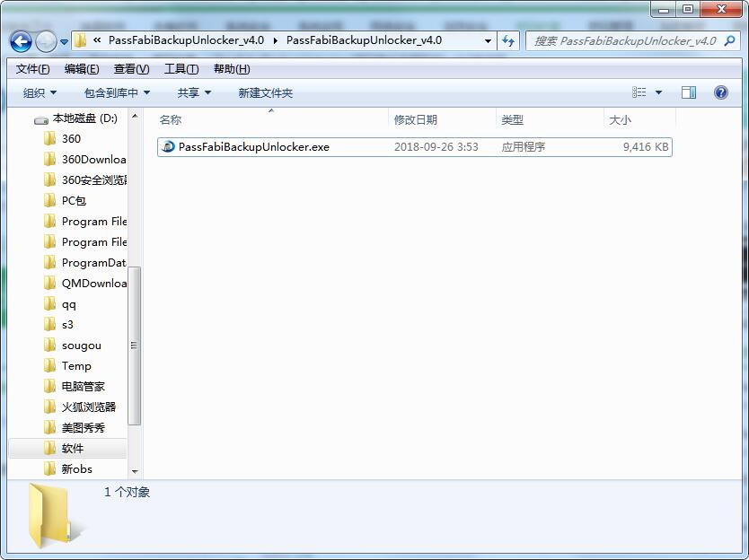
Task: Click the 9,416 KB size cell
Action: 646,147
